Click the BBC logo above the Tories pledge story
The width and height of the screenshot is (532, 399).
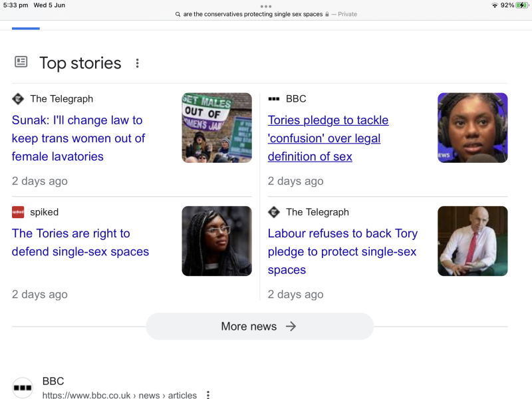click(x=273, y=98)
